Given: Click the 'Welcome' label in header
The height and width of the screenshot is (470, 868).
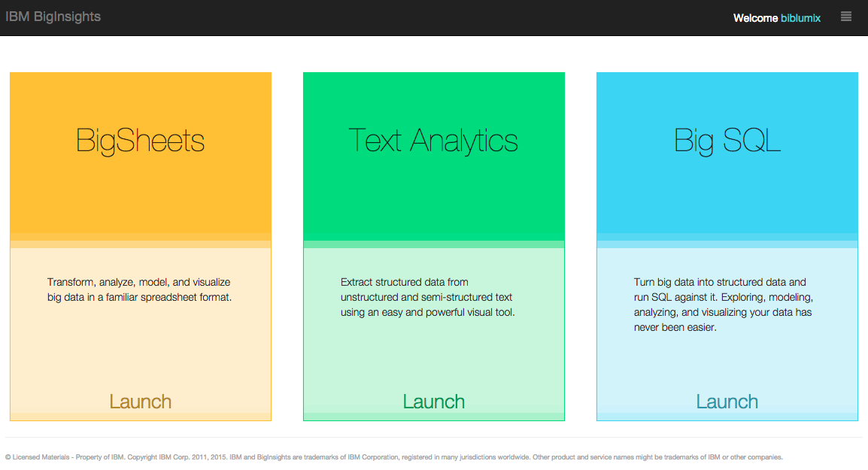Looking at the screenshot, I should [755, 18].
